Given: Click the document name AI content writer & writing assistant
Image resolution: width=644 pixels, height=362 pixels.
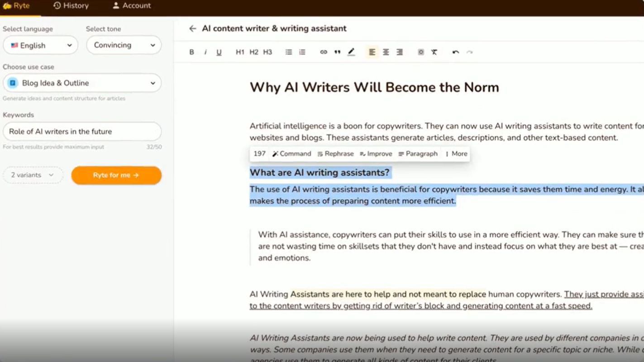Looking at the screenshot, I should click(x=274, y=29).
